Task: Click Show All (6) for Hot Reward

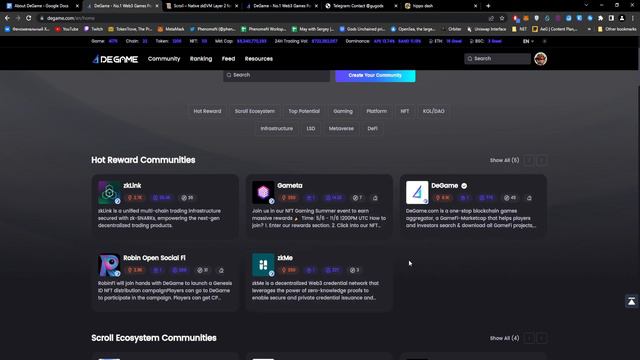Action: pos(504,160)
